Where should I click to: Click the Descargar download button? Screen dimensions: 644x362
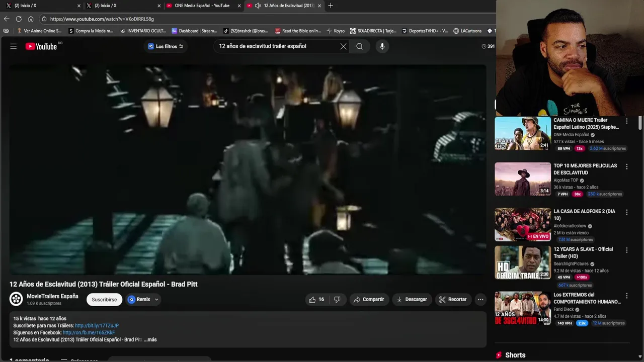pos(412,299)
